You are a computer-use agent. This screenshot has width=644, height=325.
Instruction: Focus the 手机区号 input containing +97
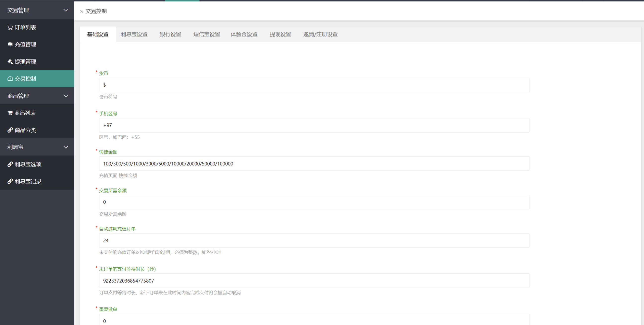[314, 125]
